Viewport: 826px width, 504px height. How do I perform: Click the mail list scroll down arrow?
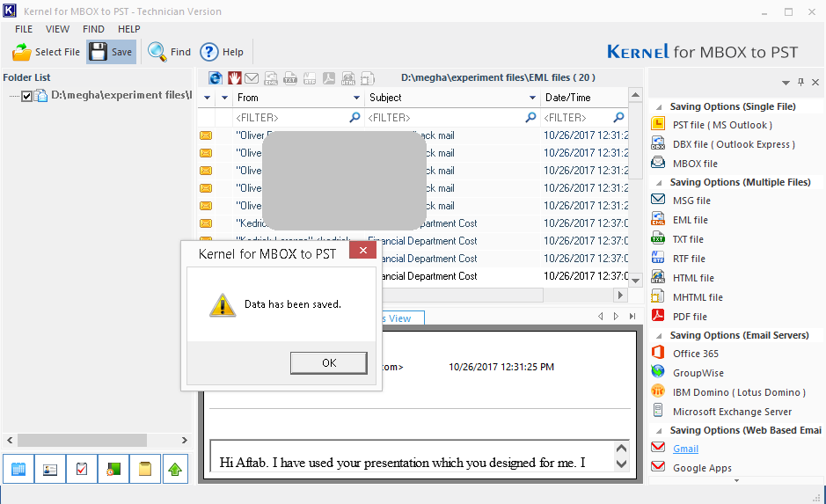pos(636,281)
